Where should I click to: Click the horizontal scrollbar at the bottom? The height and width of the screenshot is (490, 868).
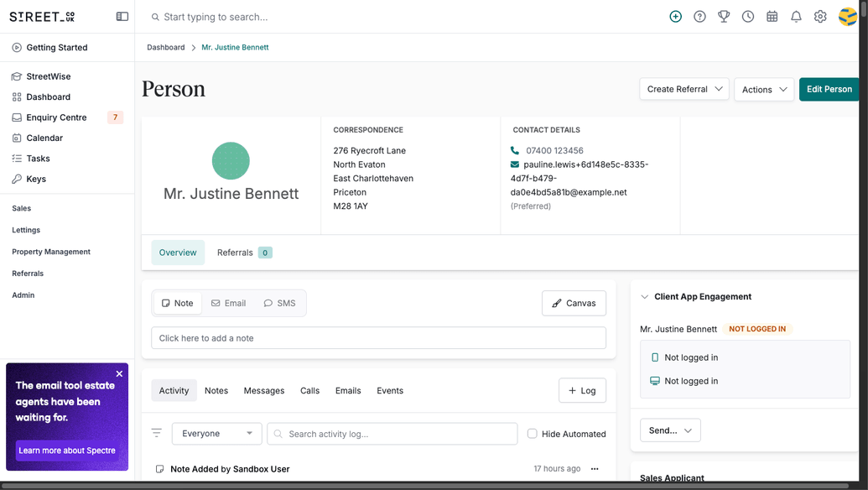pos(426,486)
